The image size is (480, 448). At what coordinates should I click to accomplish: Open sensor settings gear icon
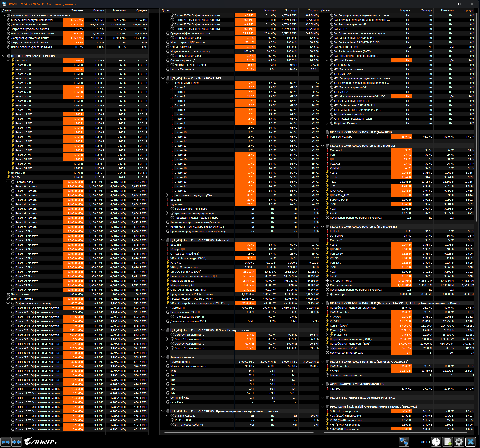(x=459, y=442)
